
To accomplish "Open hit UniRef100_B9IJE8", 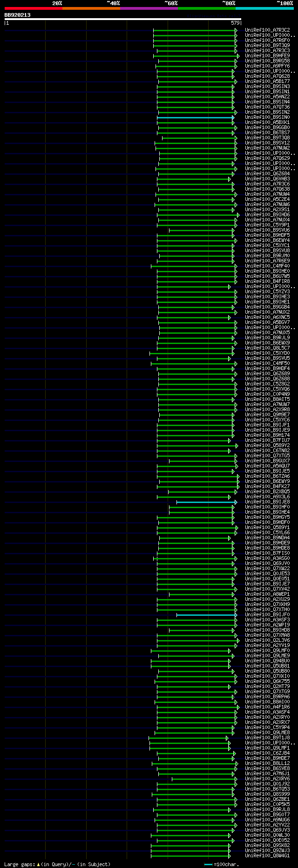I will click(x=267, y=502).
